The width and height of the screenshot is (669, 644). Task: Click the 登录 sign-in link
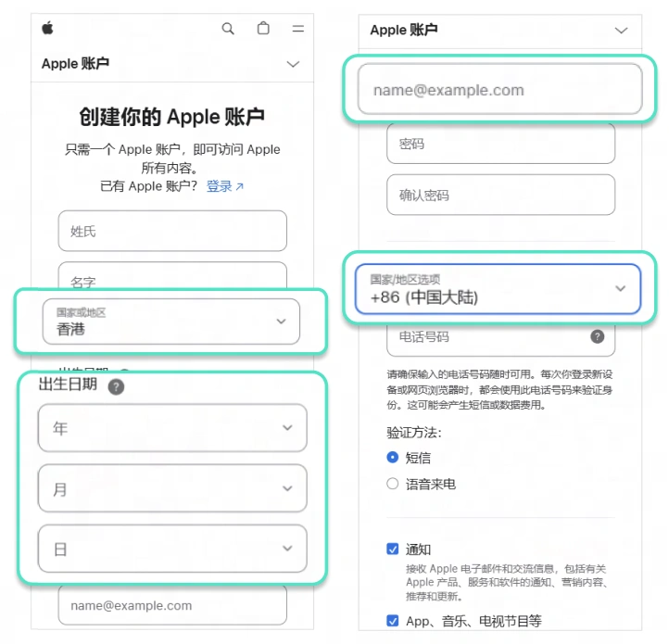224,186
